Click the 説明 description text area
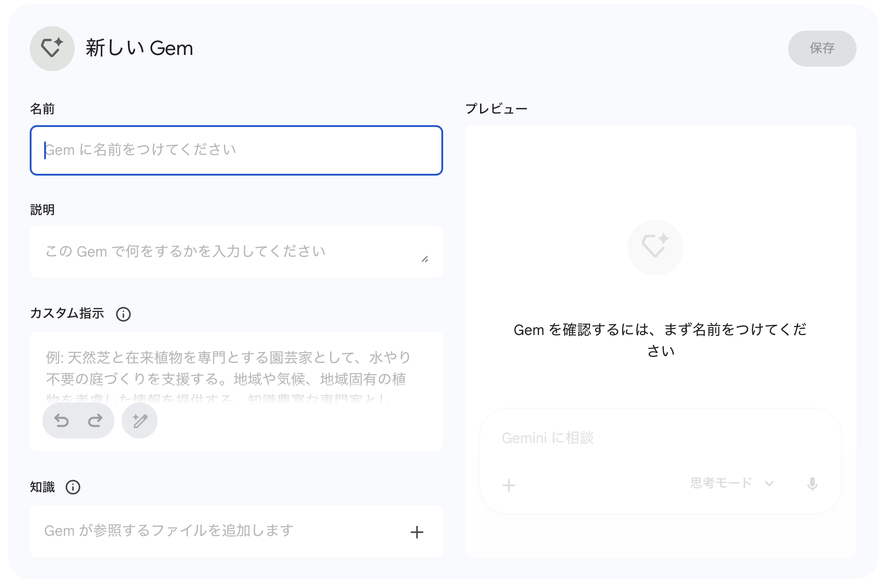Viewport: 889px width, 588px height. click(225, 251)
